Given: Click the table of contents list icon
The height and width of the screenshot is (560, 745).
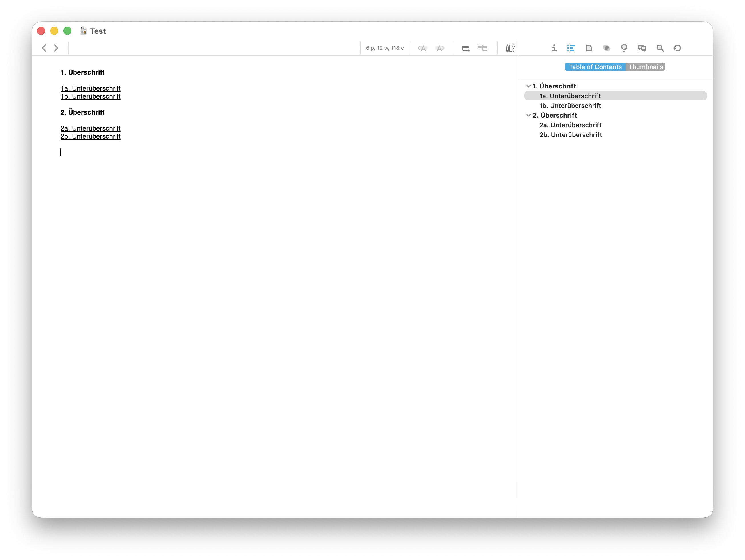Looking at the screenshot, I should coord(571,48).
